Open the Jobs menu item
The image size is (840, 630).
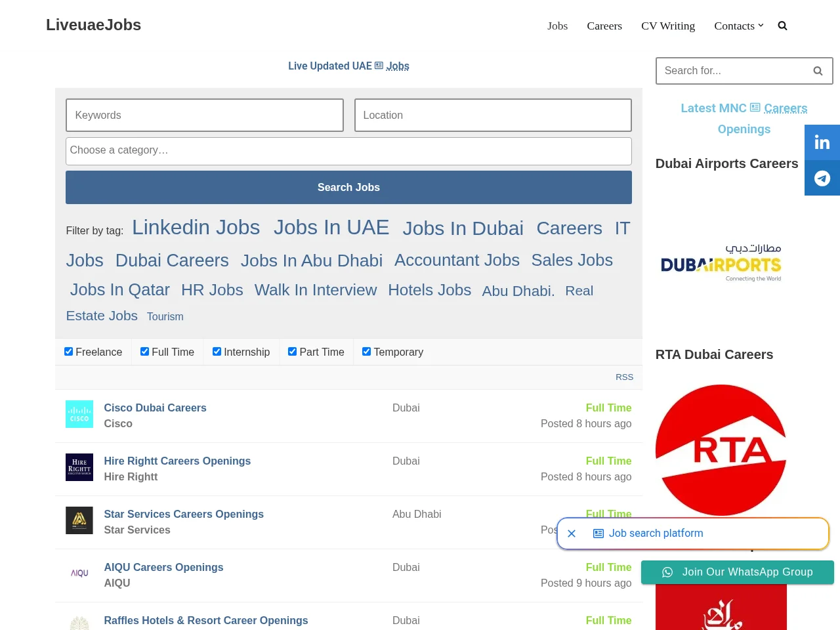557,26
